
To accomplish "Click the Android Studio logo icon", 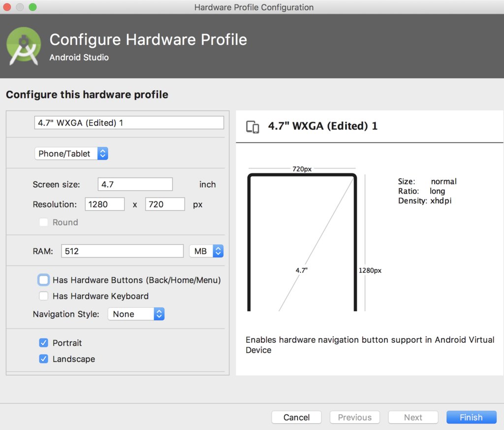I will (24, 46).
